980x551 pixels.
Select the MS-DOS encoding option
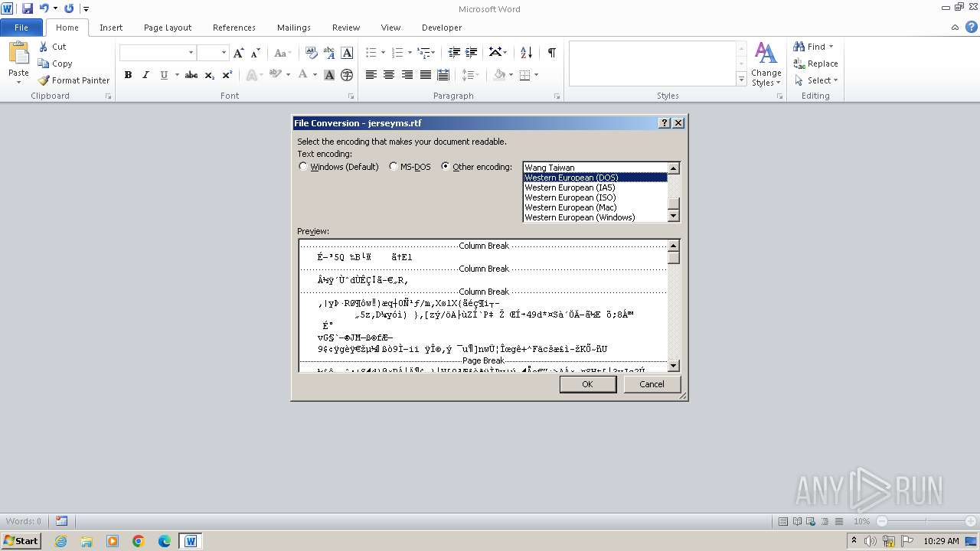tap(394, 167)
